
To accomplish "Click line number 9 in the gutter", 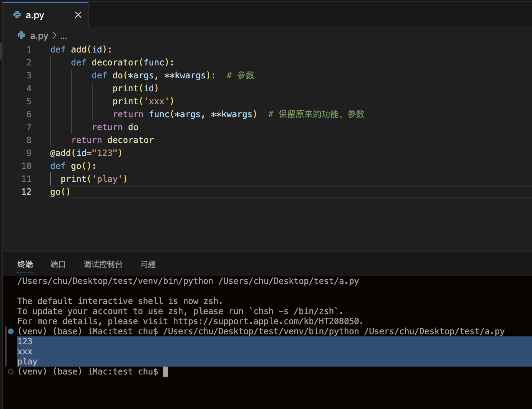I will 29,153.
